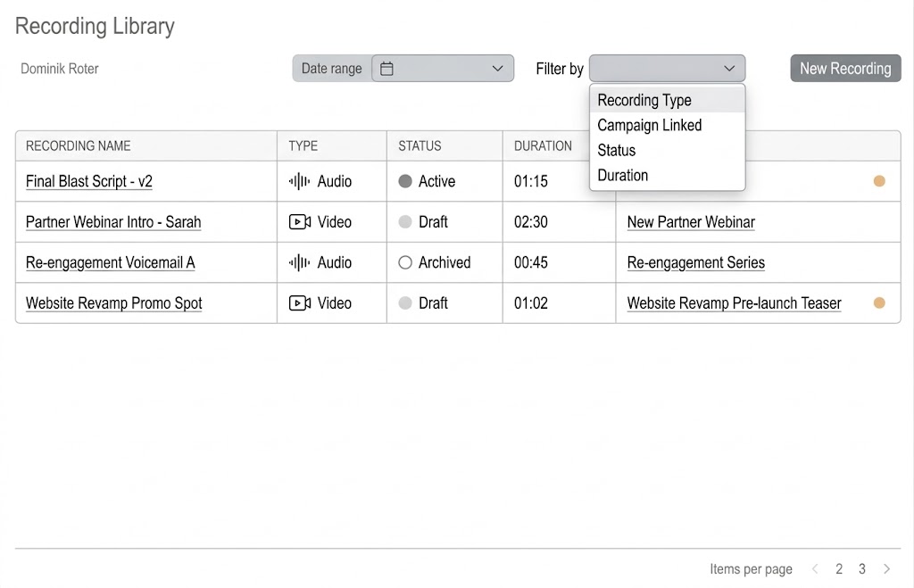Click the Archived status circle for Re-engagement Voicemail A
This screenshot has height=588, width=914.
(405, 263)
